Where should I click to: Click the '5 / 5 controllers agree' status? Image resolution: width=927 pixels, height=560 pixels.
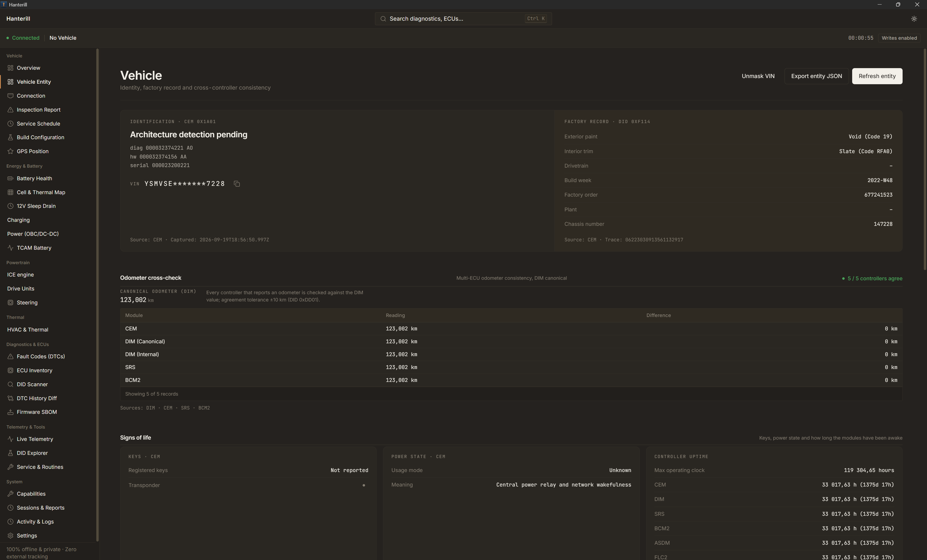click(x=872, y=279)
